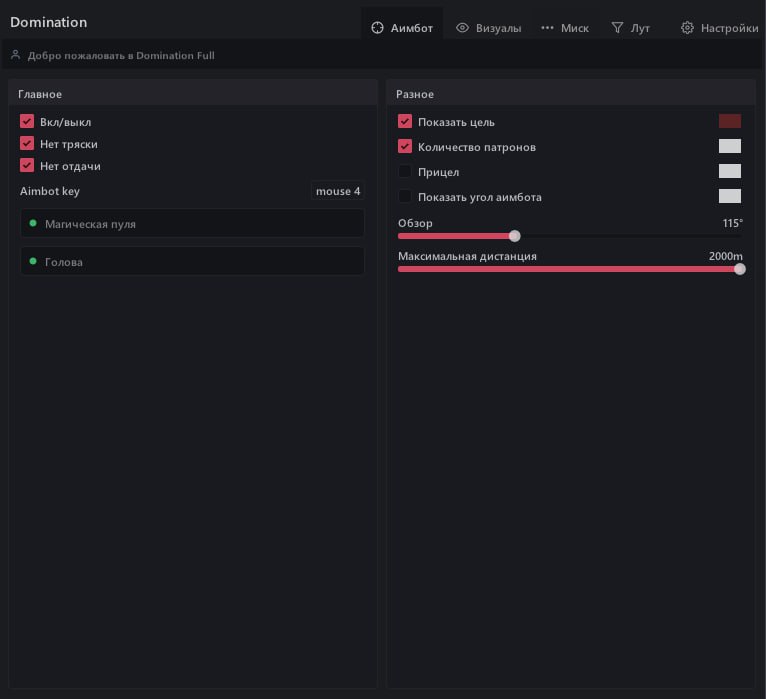Open the red Показать цель color swatch

coord(730,121)
